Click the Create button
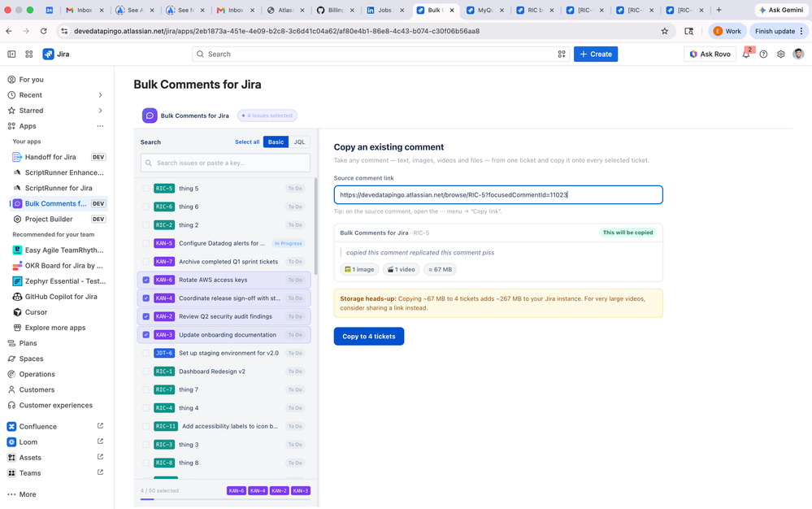 (x=596, y=54)
